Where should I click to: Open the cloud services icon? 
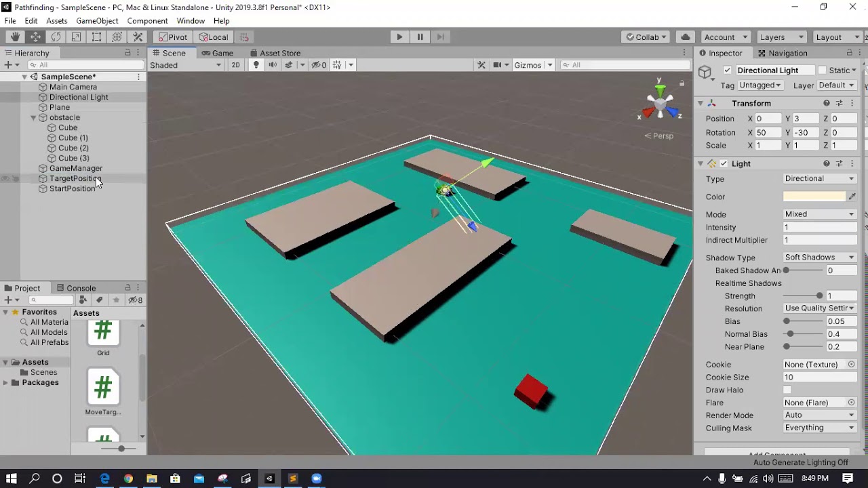click(x=686, y=37)
